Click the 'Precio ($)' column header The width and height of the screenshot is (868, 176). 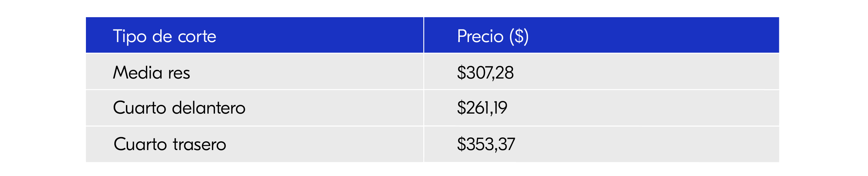492,36
